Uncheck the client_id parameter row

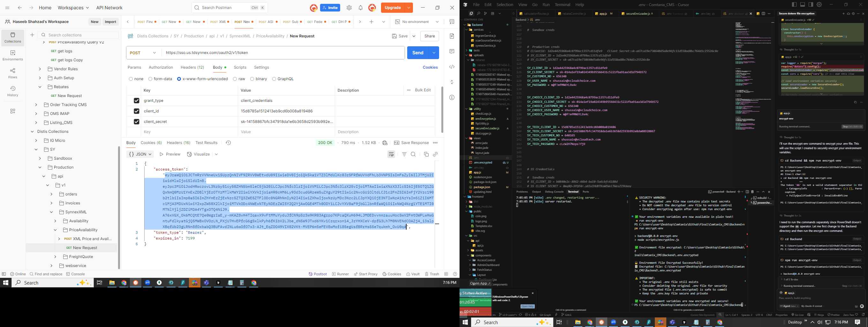[x=137, y=111]
